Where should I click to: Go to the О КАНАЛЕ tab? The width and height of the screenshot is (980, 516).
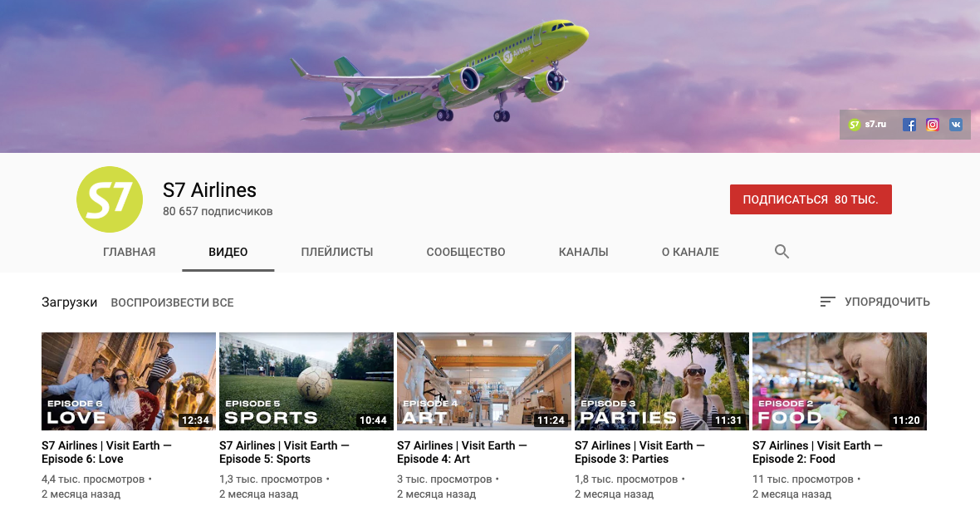pos(690,252)
